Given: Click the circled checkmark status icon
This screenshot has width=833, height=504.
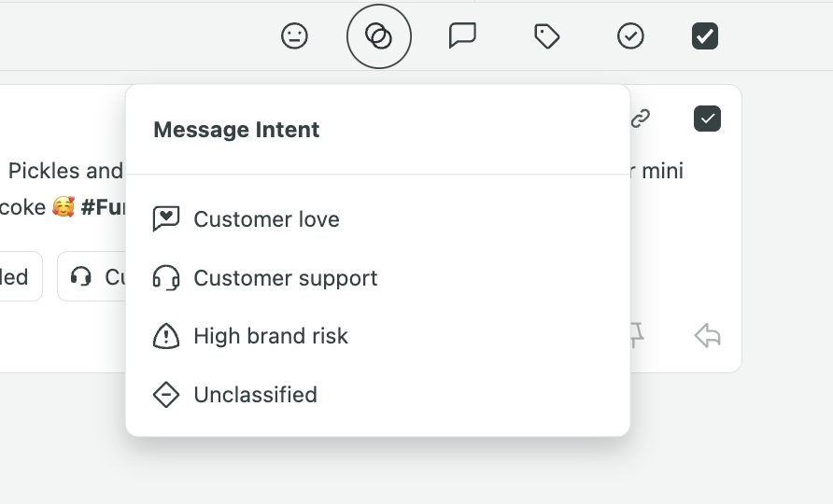Looking at the screenshot, I should [x=630, y=36].
